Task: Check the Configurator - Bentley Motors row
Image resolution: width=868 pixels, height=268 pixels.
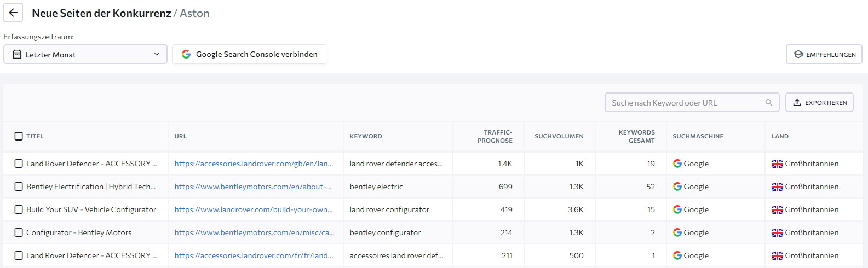Action: coord(19,232)
